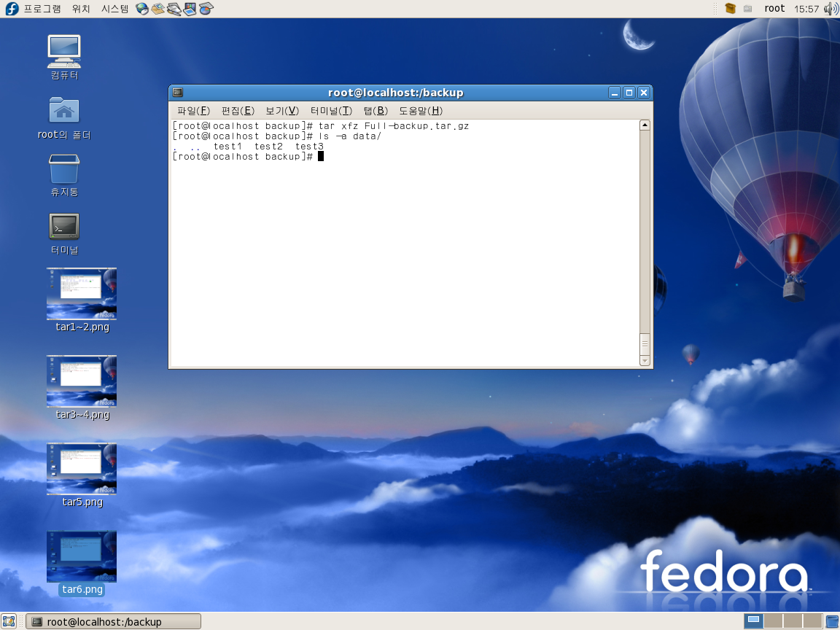Image resolution: width=840 pixels, height=630 pixels.
Task: Open the 프로그램 applications menu
Action: pos(42,9)
